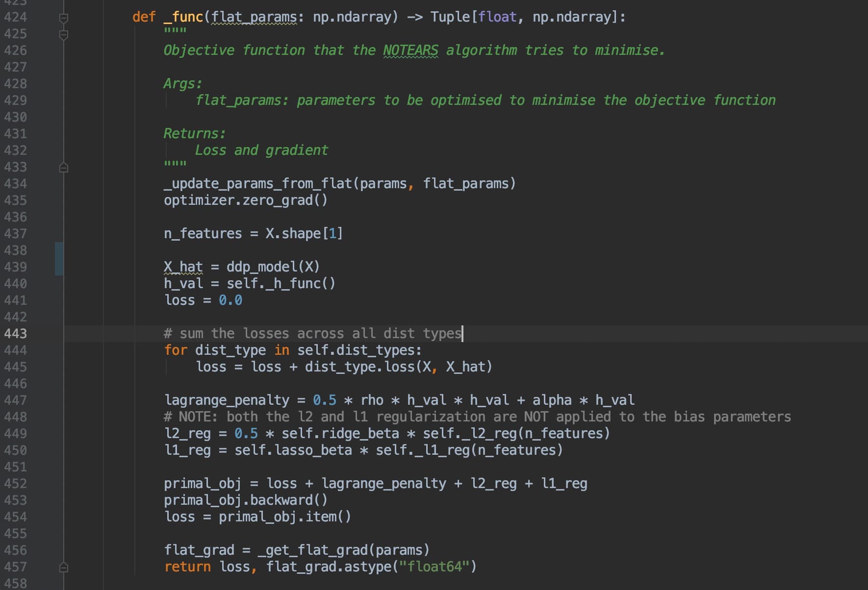Click line number 443 in the gutter
Viewport: 868px width, 590px height.
(16, 334)
